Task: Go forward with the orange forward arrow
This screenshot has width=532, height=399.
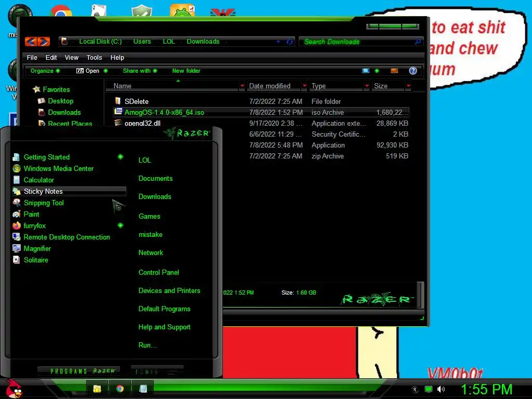Action: (x=44, y=42)
